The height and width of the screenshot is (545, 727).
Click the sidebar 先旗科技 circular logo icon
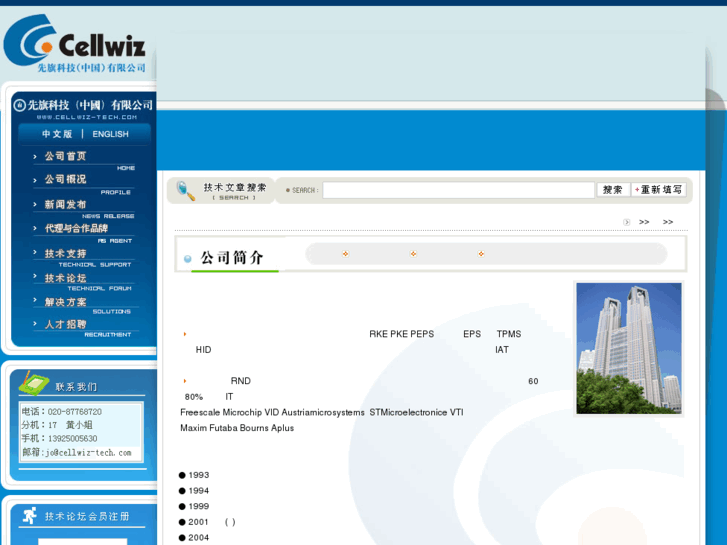(19, 106)
